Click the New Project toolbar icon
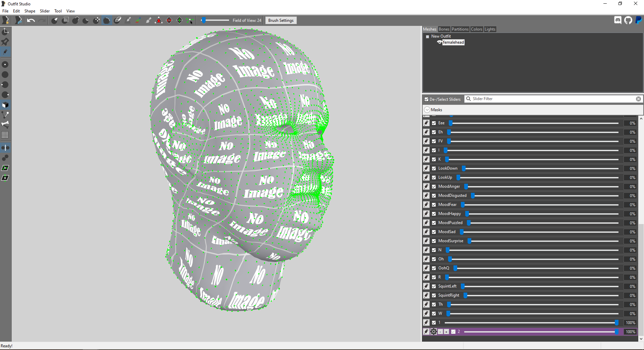The height and width of the screenshot is (350, 644). [5, 20]
